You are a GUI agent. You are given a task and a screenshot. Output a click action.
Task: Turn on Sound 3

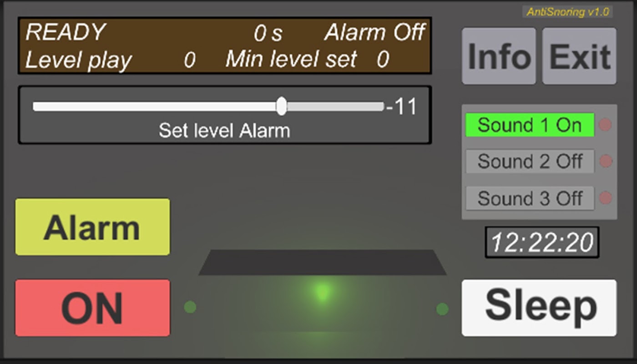point(530,198)
